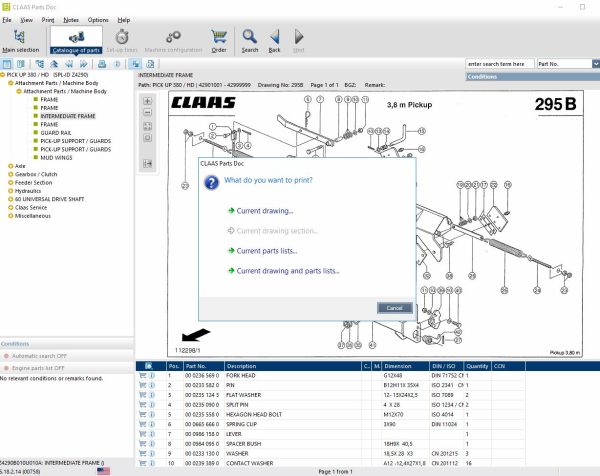The width and height of the screenshot is (600, 476).
Task: Click the Conditions panel header on right
Action: pyautogui.click(x=533, y=77)
